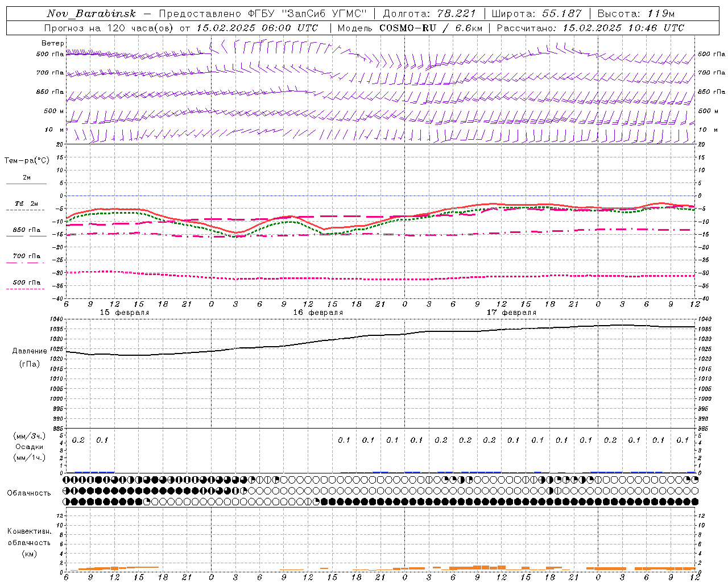The height and width of the screenshot is (582, 728).
Task: Click the 500 м wind level label on left
Action: 54,111
